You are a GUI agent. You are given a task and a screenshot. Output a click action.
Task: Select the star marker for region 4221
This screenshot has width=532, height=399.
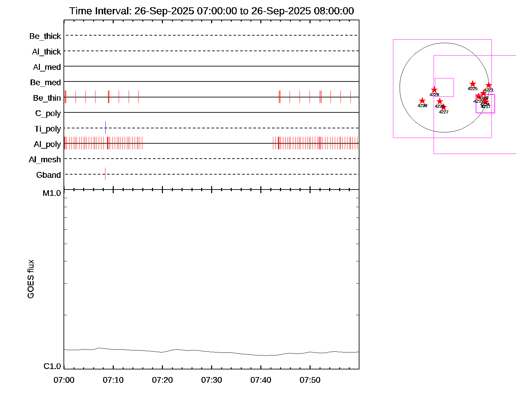tap(488, 85)
